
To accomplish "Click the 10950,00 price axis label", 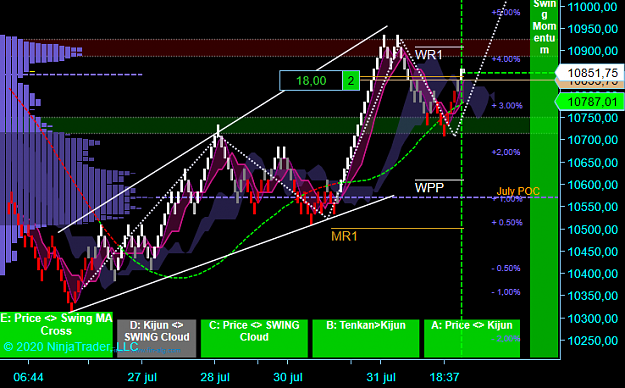I will coord(593,29).
